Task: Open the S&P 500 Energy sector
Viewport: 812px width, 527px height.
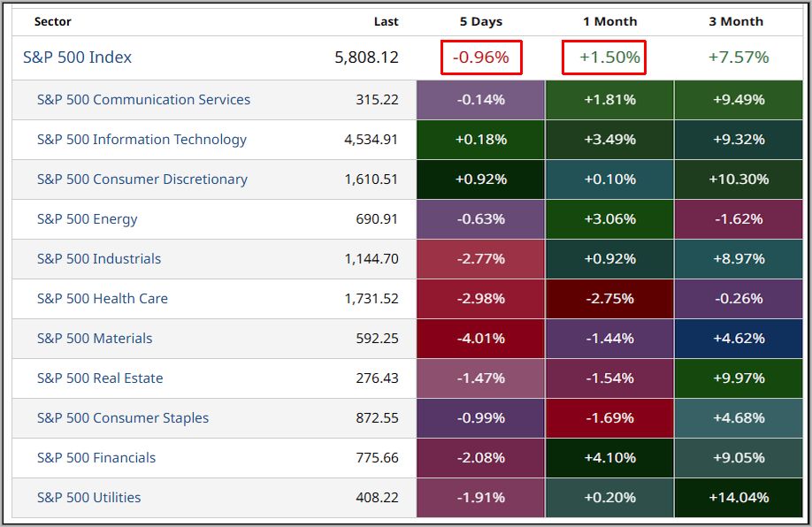Action: click(87, 219)
